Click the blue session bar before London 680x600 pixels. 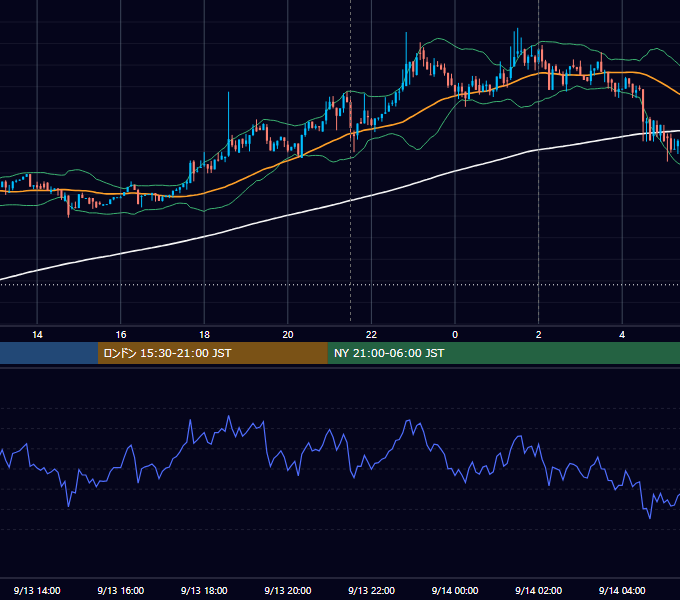pos(49,353)
